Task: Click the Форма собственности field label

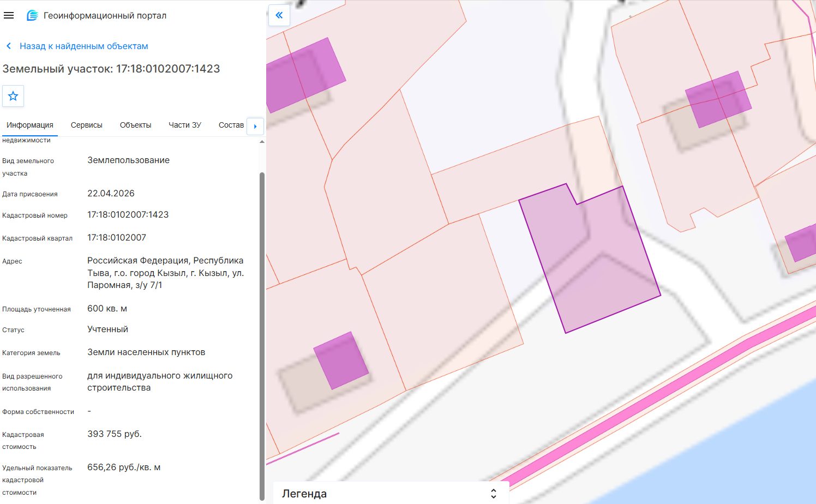Action: [x=38, y=412]
